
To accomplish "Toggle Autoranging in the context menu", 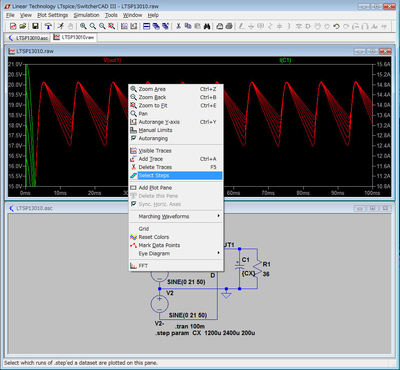I will (176, 138).
